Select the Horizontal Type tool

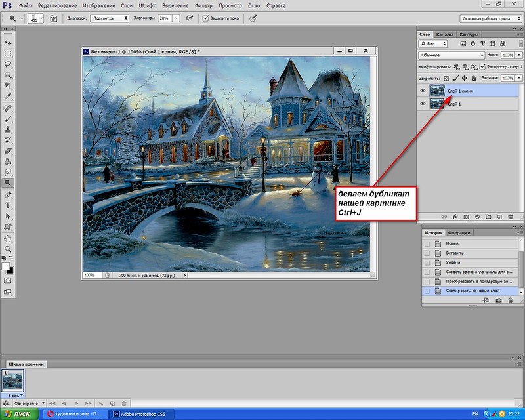tap(7, 205)
